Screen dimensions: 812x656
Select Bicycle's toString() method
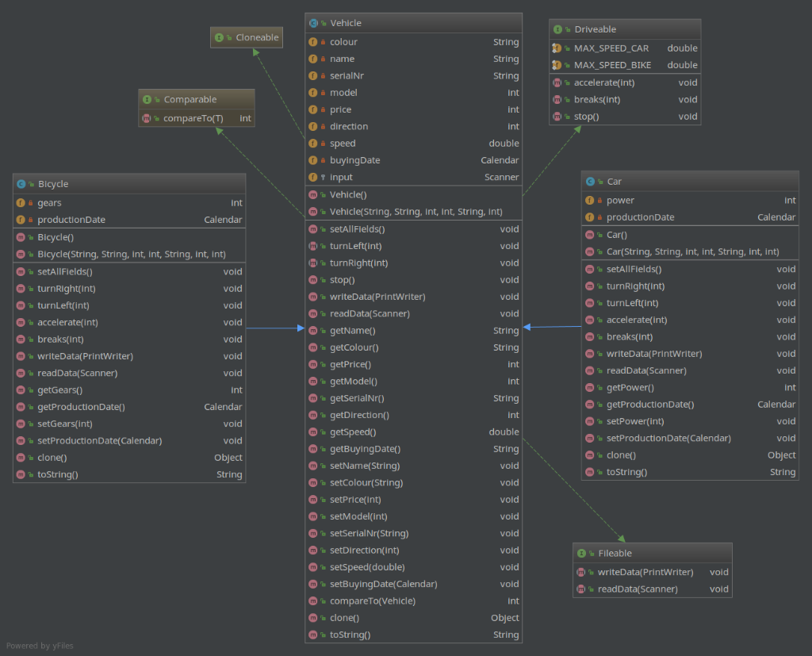[x=129, y=474]
